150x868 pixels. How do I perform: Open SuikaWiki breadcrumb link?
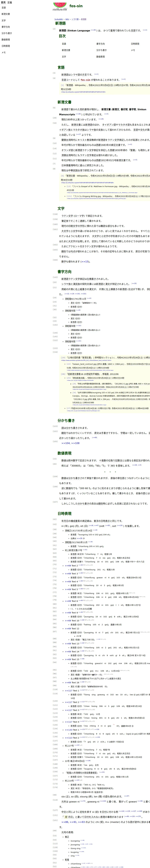point(59,19)
